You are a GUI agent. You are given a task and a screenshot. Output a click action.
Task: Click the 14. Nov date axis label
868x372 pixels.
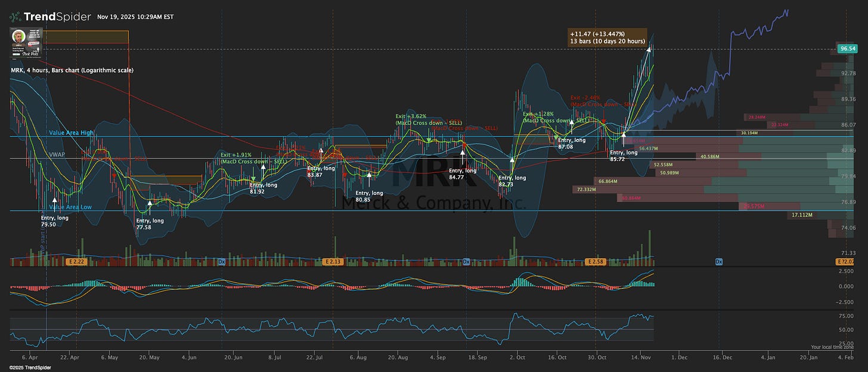click(640, 357)
